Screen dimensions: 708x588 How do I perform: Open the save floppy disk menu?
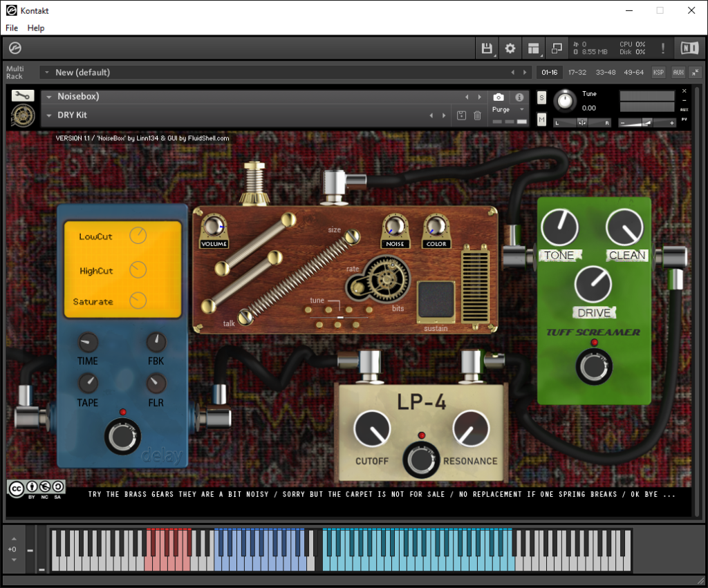[487, 48]
